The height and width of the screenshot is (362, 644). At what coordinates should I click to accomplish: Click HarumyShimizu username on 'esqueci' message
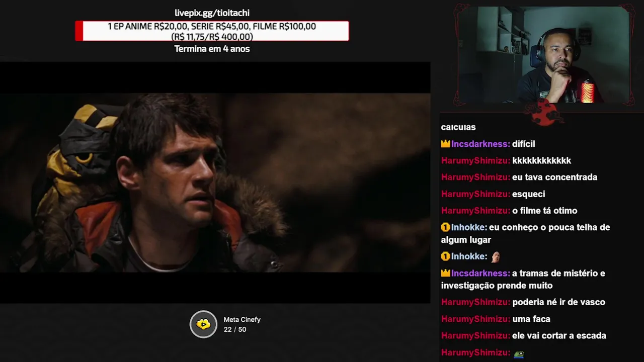pyautogui.click(x=475, y=194)
